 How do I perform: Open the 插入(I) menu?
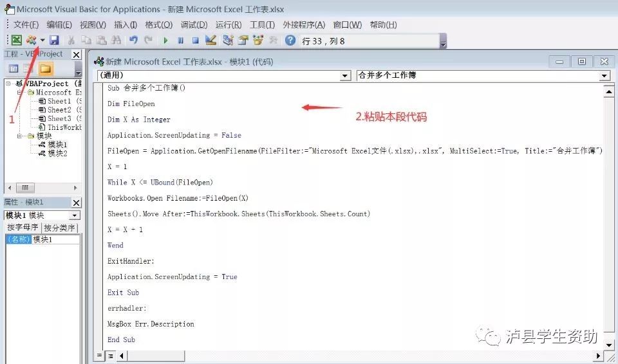click(x=126, y=25)
